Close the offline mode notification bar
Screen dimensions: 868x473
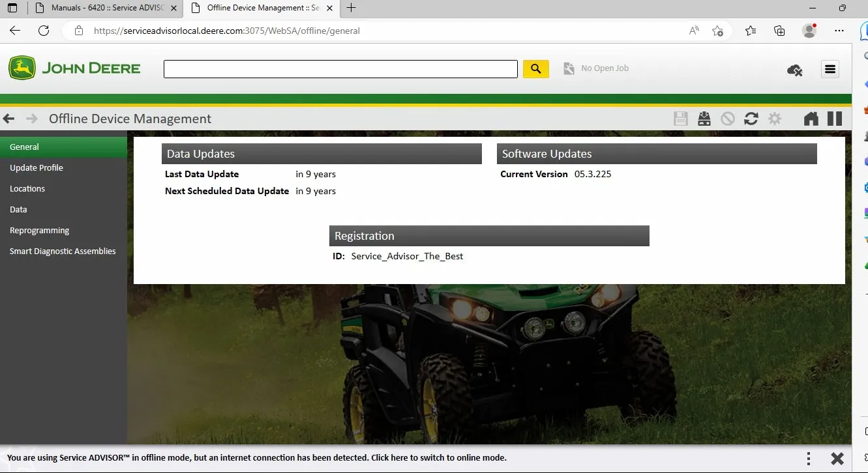(x=837, y=458)
